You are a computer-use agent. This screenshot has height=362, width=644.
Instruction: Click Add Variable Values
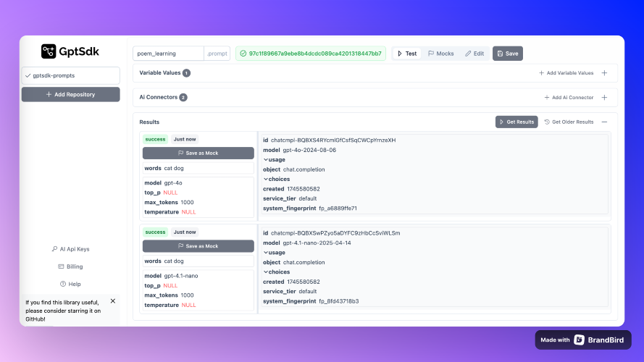[x=566, y=73]
